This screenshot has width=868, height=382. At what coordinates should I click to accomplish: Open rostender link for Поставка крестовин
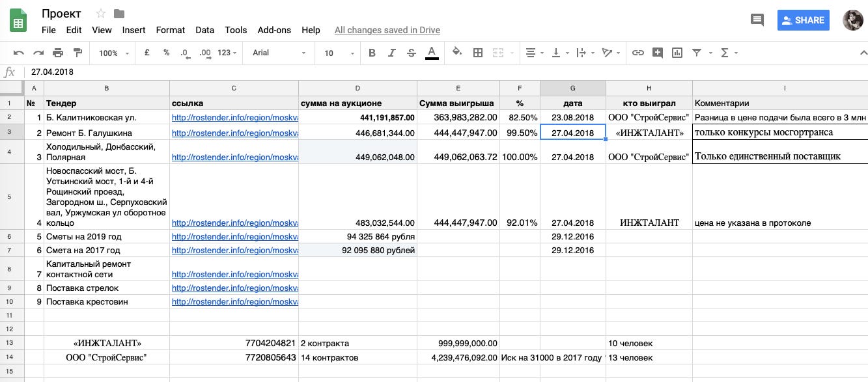pyautogui.click(x=234, y=301)
